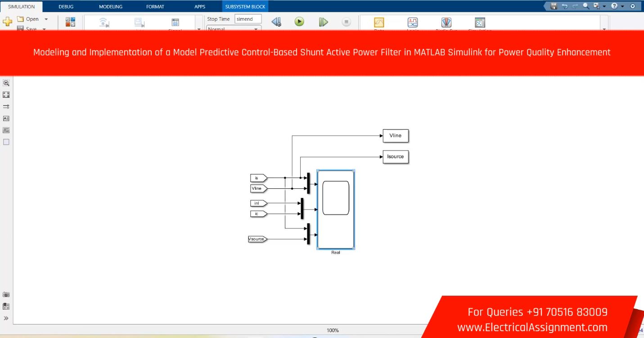Click the Vline output block
644x338 pixels.
tap(395, 136)
